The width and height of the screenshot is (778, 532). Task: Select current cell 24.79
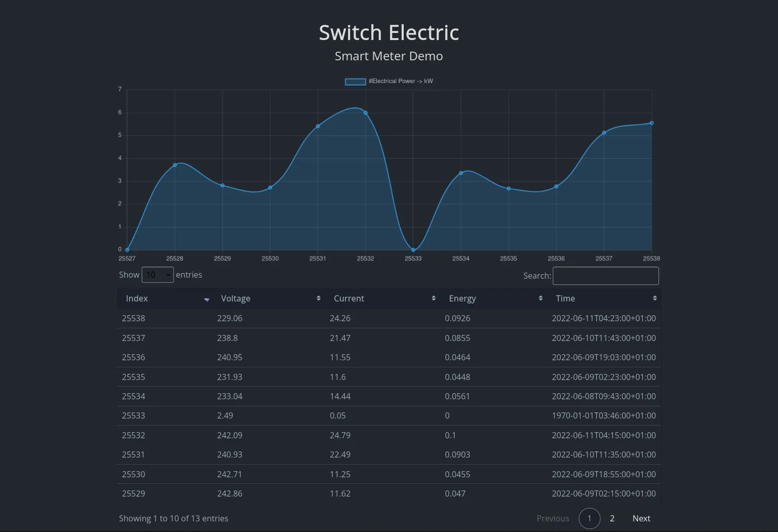[x=340, y=435]
